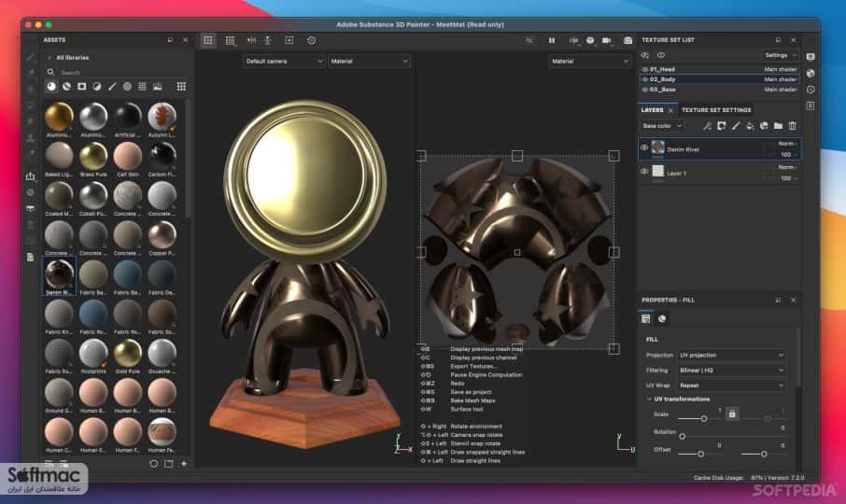Toggle visibility of 01_Head texture set
This screenshot has height=504, width=846.
[644, 70]
